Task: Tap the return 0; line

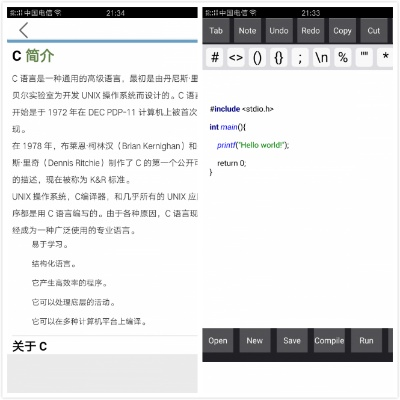Action: (232, 163)
